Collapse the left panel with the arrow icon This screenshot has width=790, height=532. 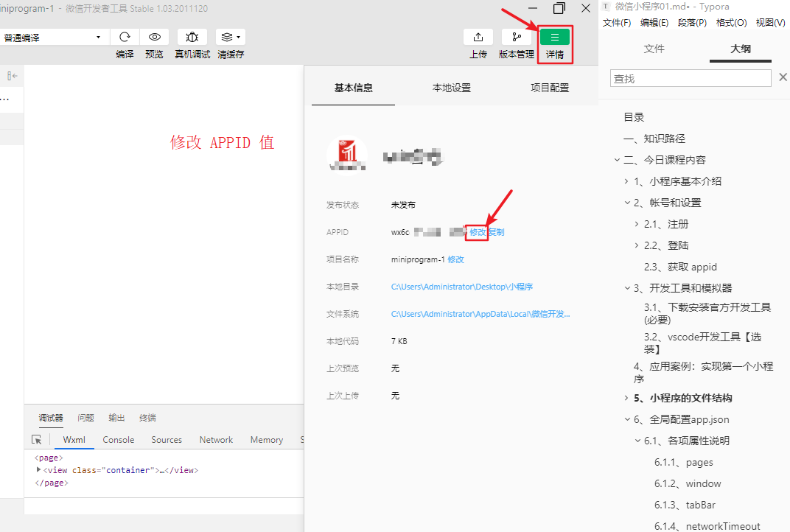point(13,76)
